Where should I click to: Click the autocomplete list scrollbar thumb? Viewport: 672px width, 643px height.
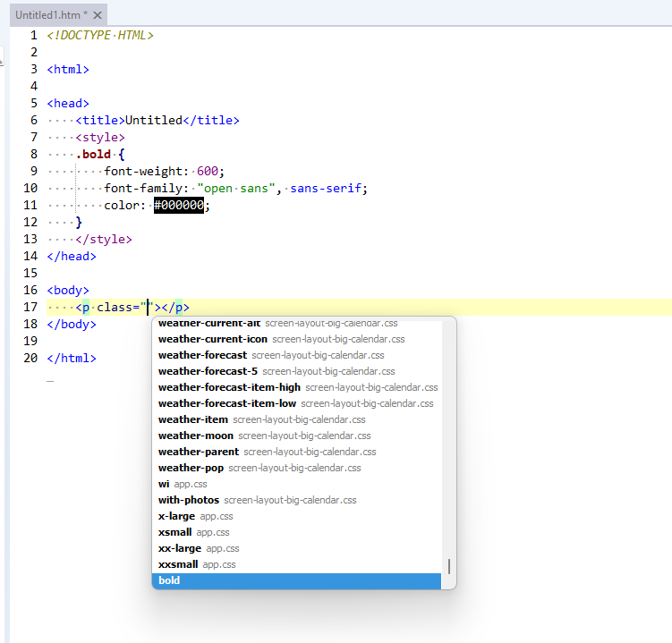point(449,567)
